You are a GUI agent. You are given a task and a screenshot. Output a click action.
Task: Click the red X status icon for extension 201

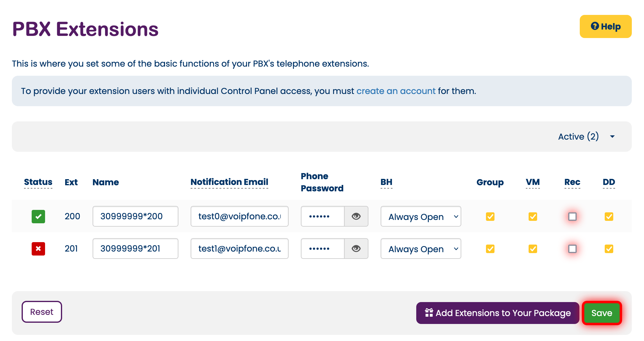(x=38, y=249)
